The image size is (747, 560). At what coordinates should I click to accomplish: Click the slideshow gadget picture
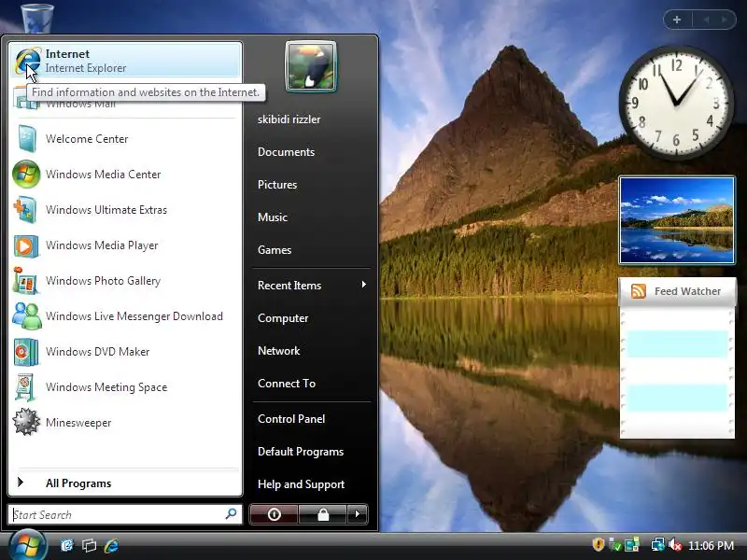[677, 220]
